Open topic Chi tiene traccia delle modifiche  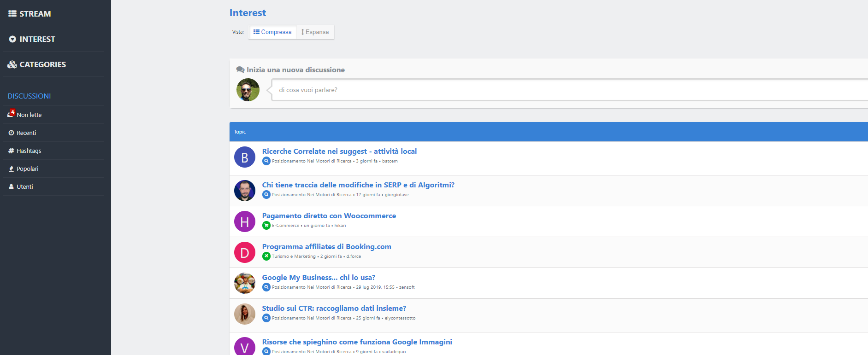pyautogui.click(x=358, y=185)
